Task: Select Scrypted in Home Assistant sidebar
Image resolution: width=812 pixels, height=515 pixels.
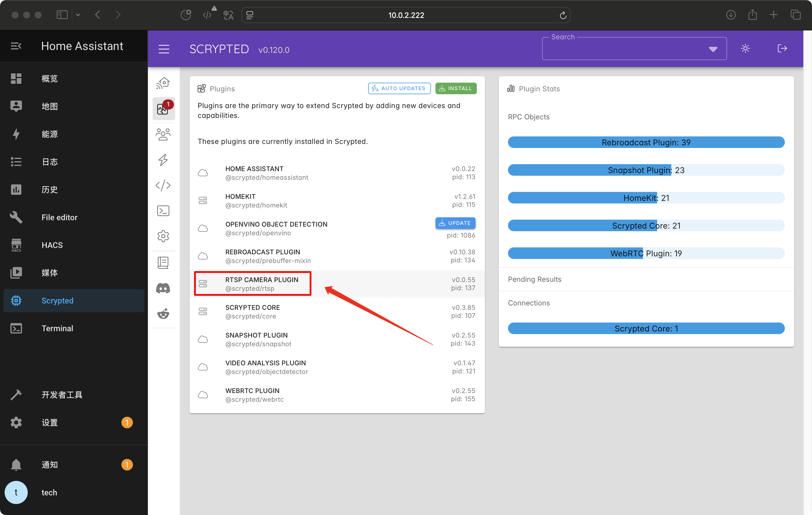Action: [x=74, y=301]
